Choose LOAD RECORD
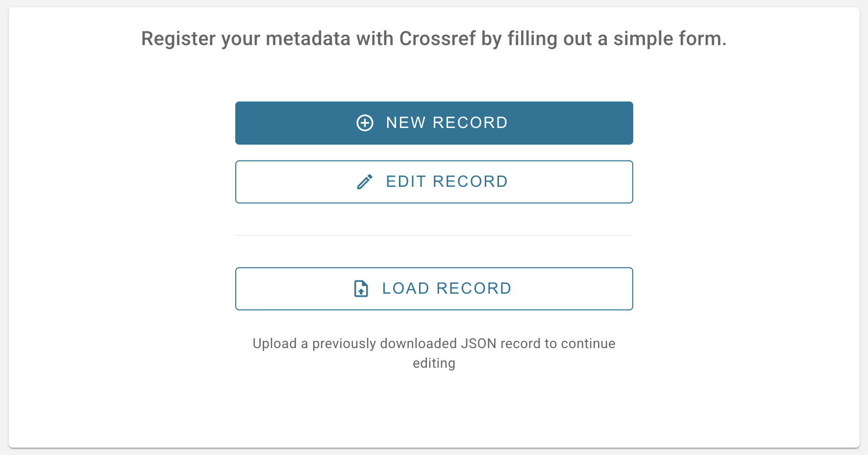This screenshot has width=868, height=455. [446, 289]
